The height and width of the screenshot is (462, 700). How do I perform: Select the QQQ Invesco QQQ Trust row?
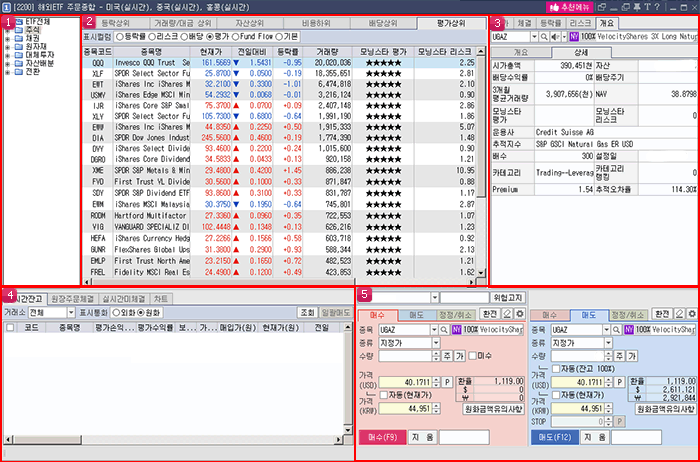(279, 63)
